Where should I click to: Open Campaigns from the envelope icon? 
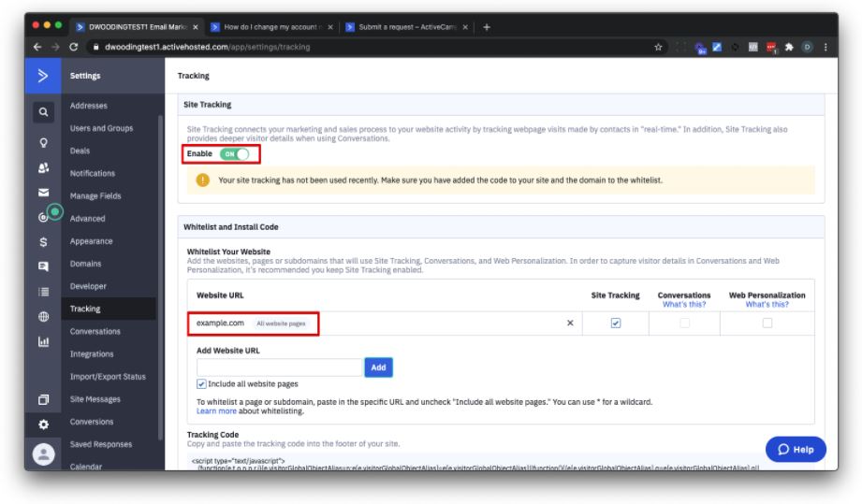pyautogui.click(x=43, y=192)
